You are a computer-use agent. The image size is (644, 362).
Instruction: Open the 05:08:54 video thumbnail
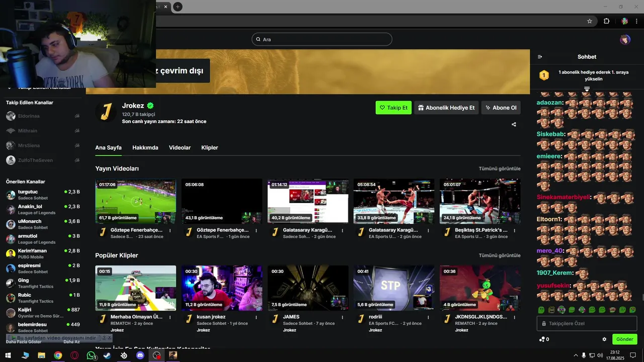click(x=394, y=201)
